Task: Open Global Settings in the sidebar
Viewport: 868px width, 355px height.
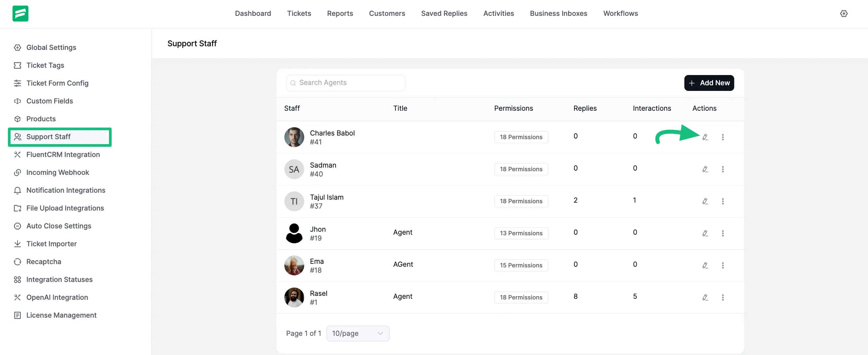Action: pos(51,48)
